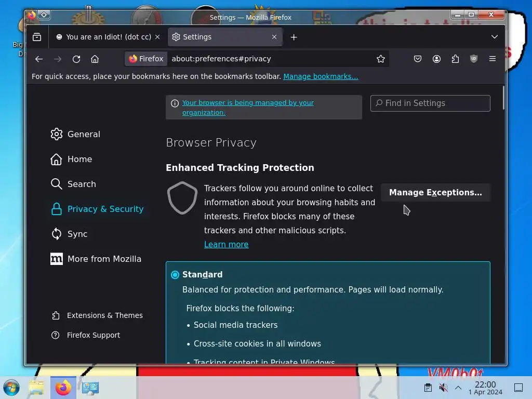Open Save to Pocket icon

[418, 59]
